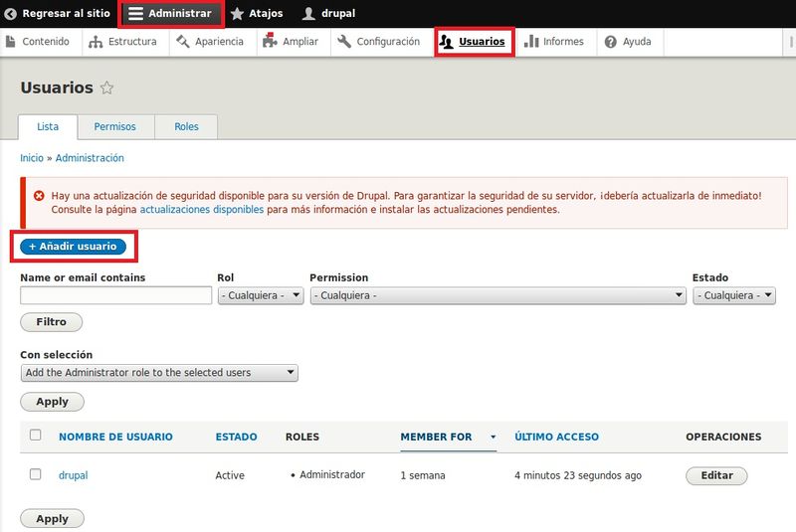Sort by Estado column header
796x532 pixels.
(x=236, y=437)
